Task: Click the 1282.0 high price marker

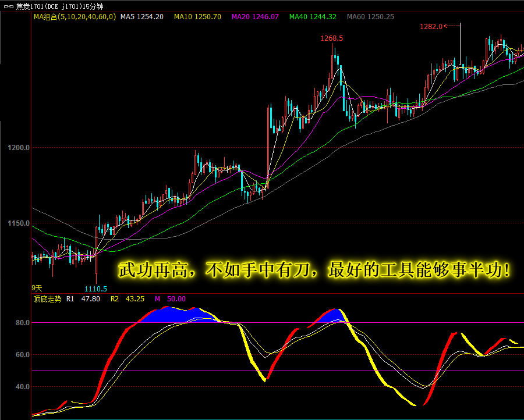Action: click(431, 26)
